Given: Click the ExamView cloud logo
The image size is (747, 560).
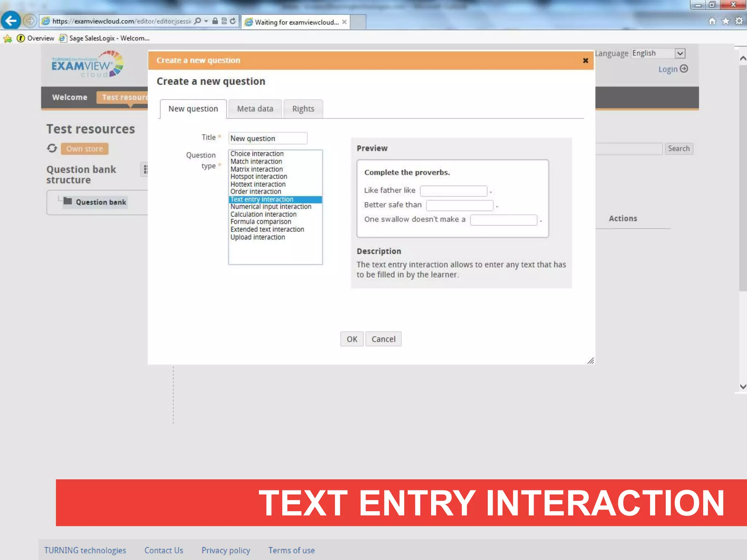Looking at the screenshot, I should point(87,64).
